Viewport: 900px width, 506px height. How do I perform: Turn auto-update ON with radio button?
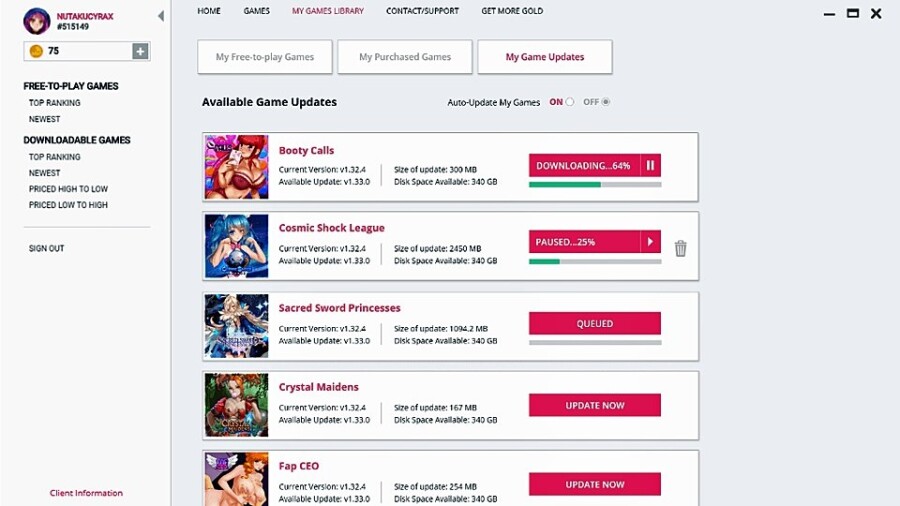[x=569, y=102]
